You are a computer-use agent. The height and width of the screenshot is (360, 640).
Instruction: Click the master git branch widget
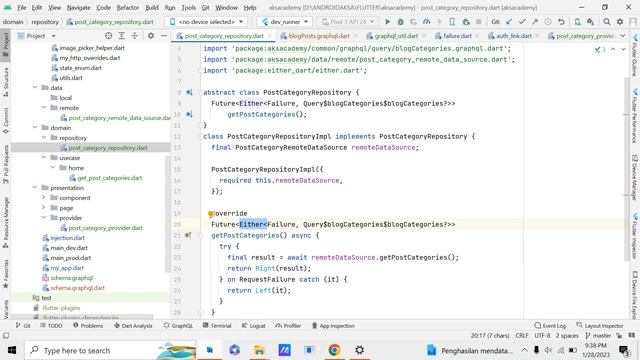(x=598, y=336)
